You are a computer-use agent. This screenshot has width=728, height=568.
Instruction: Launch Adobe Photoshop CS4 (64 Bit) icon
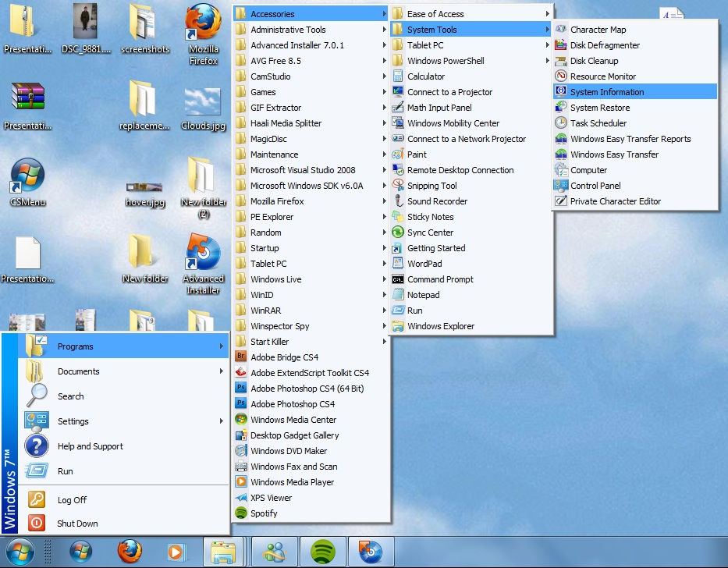click(241, 389)
